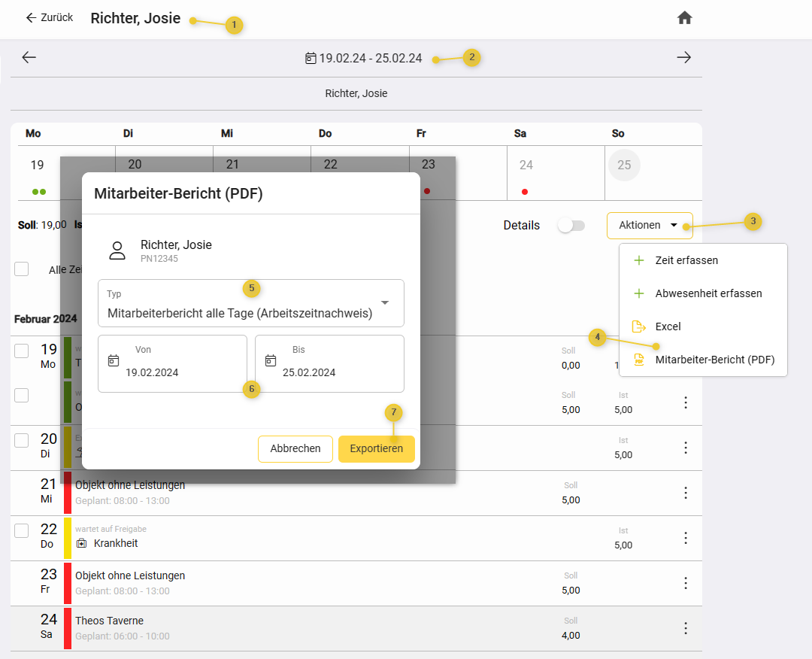Tick the select-all times checkbox
Screen dimensions: 812x659
pos(22,269)
